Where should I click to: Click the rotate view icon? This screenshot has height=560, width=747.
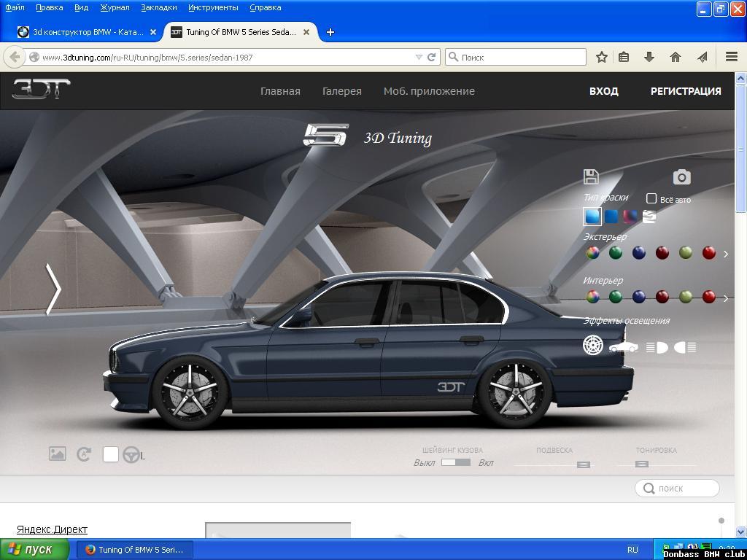(84, 454)
